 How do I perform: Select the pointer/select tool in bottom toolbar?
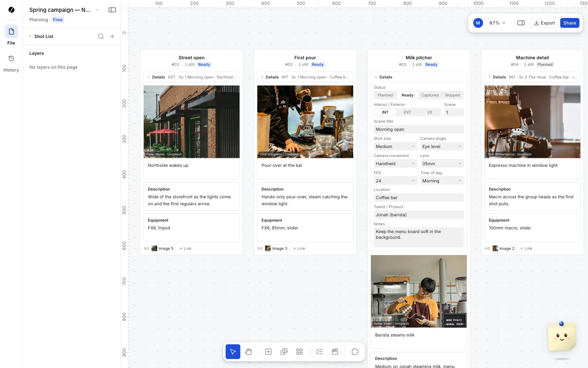(233, 352)
